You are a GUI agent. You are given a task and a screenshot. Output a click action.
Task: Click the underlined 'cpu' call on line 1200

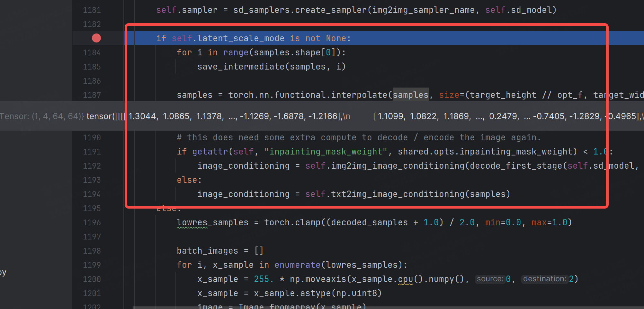pyautogui.click(x=406, y=279)
